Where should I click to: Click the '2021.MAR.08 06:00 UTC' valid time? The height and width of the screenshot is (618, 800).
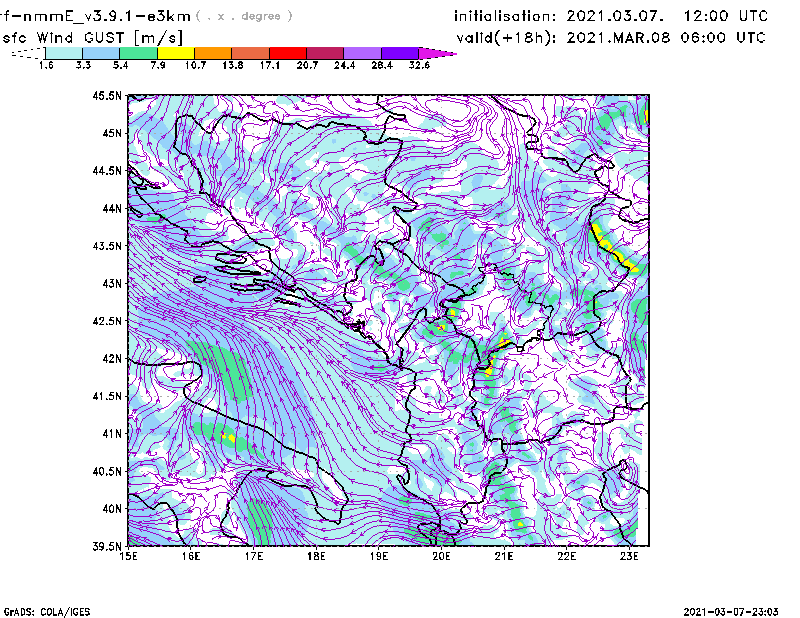pyautogui.click(x=666, y=38)
